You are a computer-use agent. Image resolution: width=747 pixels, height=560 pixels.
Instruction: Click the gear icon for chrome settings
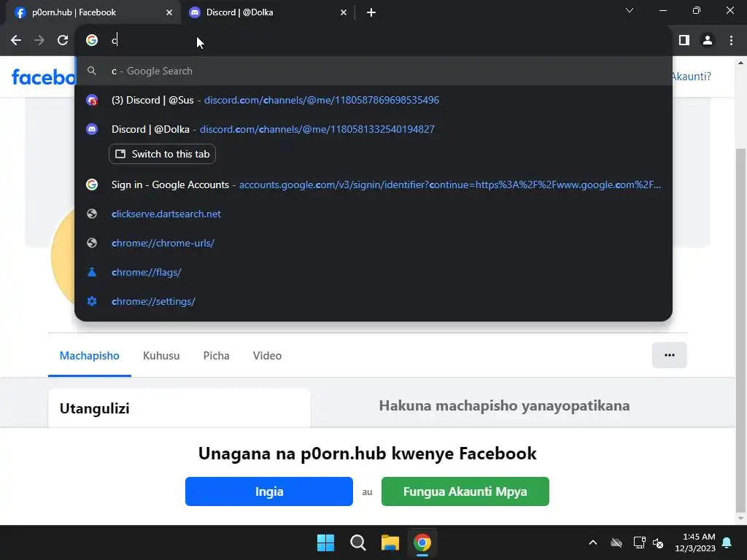92,301
